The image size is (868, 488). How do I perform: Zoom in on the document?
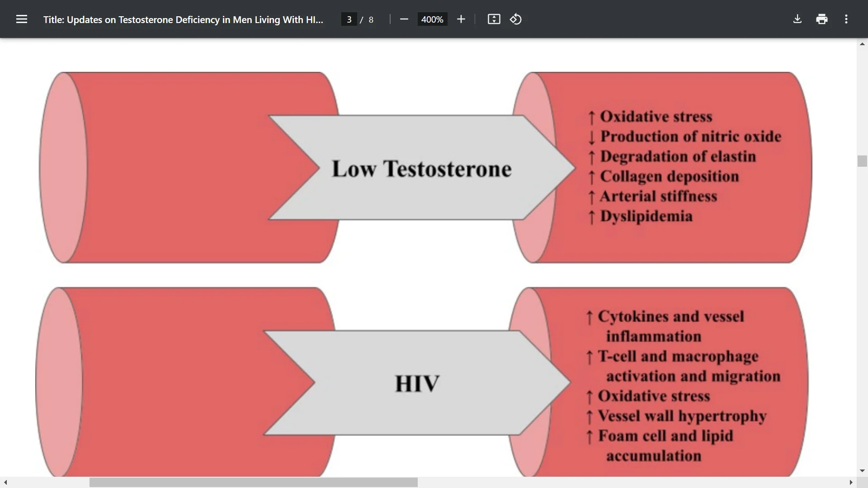pos(461,19)
